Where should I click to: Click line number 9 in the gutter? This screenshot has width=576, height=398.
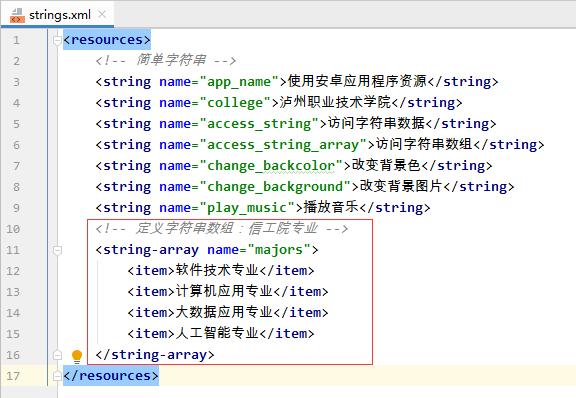(x=16, y=208)
